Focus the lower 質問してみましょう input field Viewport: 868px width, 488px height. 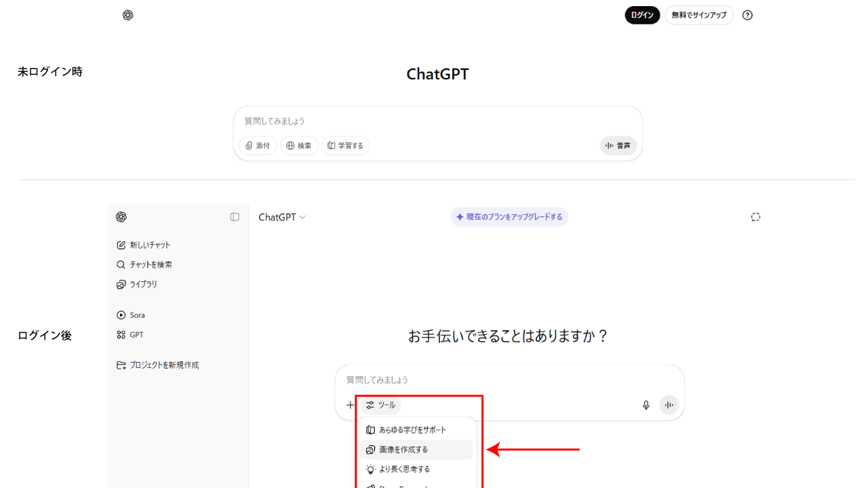coord(509,380)
